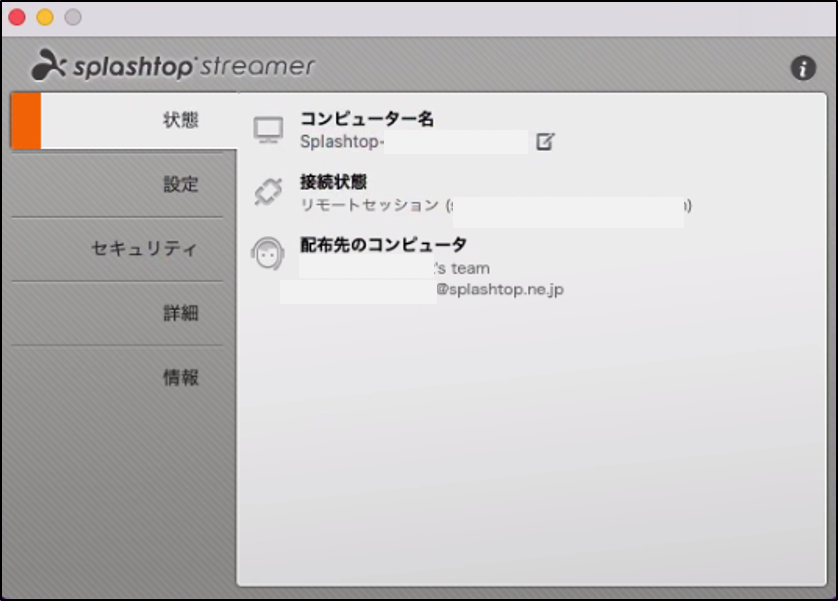838x601 pixels.
Task: Click the red close button in the title bar
Action: (18, 17)
